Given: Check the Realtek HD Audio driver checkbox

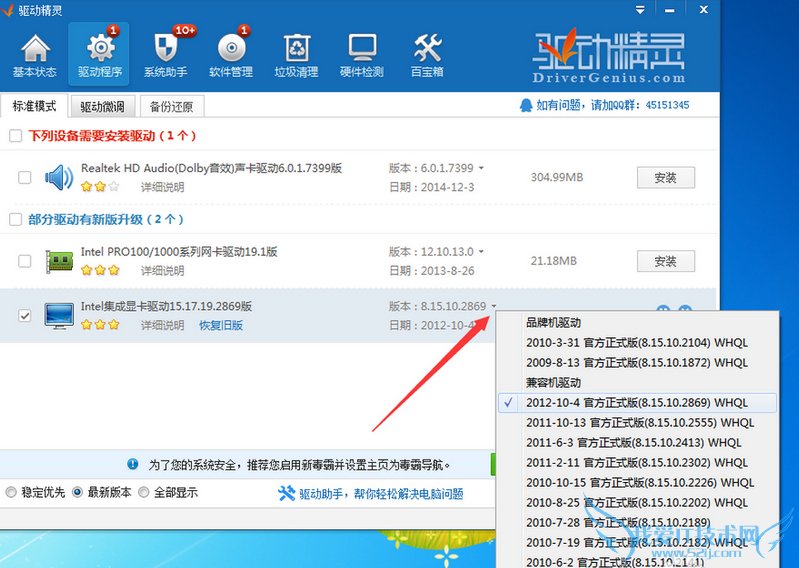Looking at the screenshot, I should tap(24, 177).
